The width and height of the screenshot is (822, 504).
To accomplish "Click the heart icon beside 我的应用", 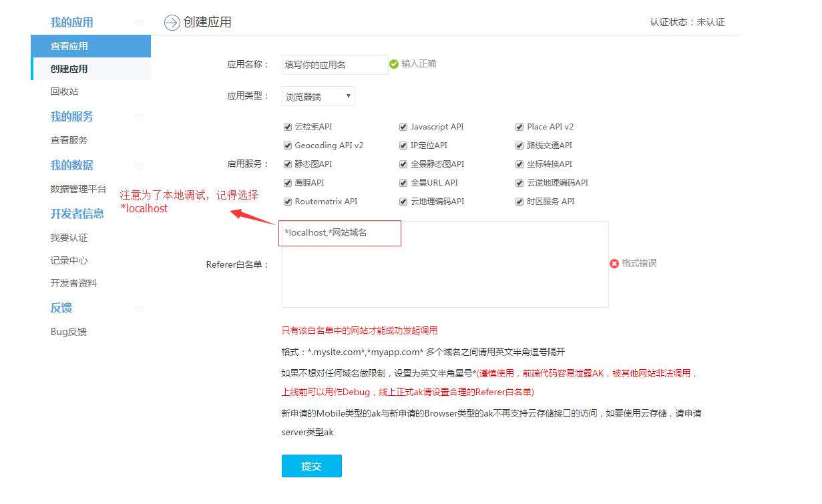I will click(139, 23).
